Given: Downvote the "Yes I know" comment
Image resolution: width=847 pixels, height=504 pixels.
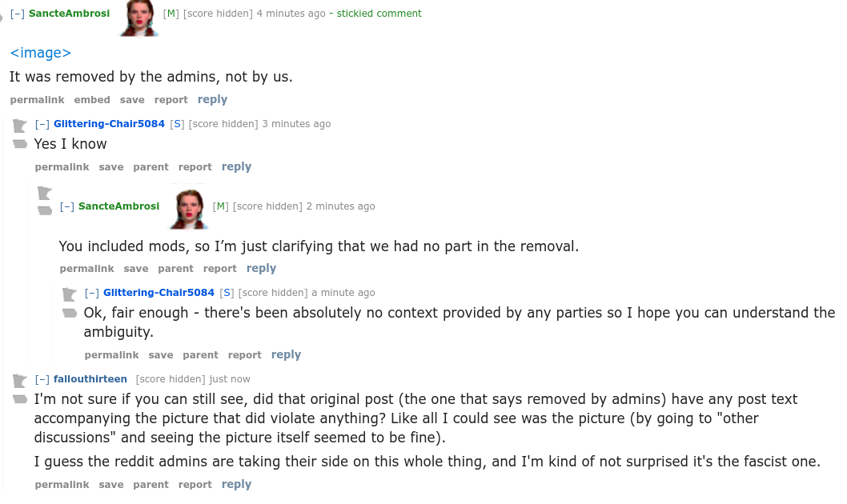Looking at the screenshot, I should tap(20, 143).
